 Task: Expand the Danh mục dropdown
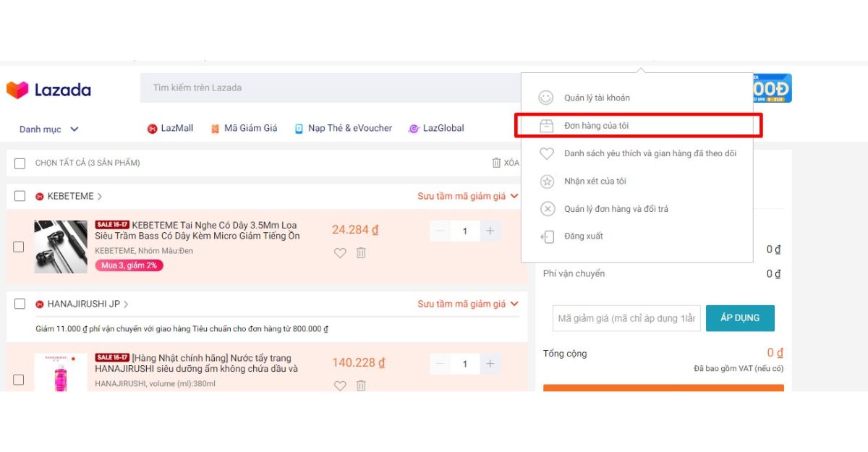tap(48, 129)
